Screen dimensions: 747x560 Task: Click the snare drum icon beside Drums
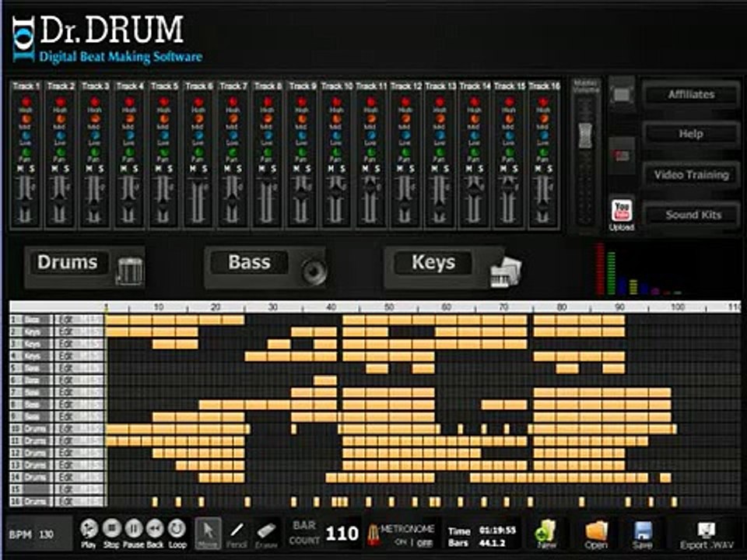[x=130, y=271]
